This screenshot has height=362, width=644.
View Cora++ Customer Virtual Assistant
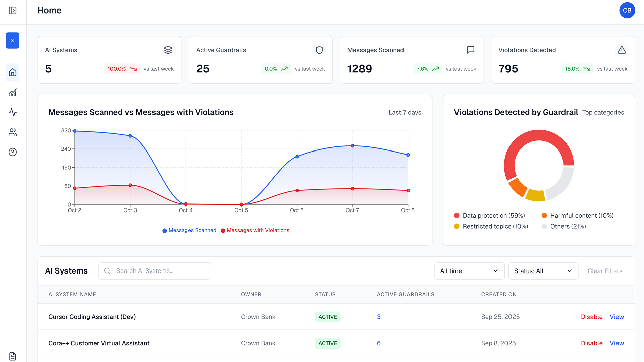pos(616,343)
